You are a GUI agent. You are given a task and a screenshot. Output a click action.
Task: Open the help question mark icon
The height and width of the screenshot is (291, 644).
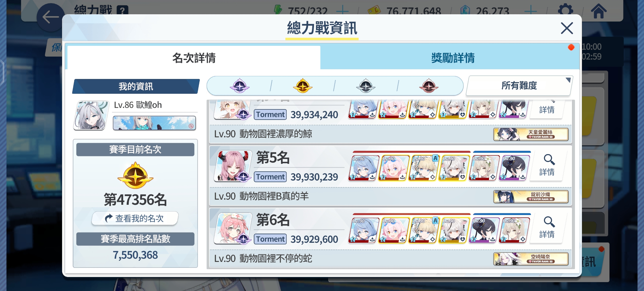click(x=122, y=11)
